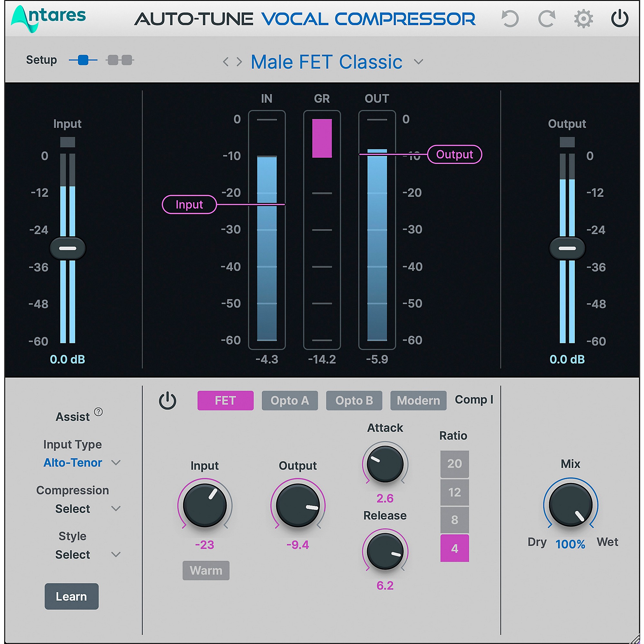
Task: Set ratio to 12
Action: (455, 492)
